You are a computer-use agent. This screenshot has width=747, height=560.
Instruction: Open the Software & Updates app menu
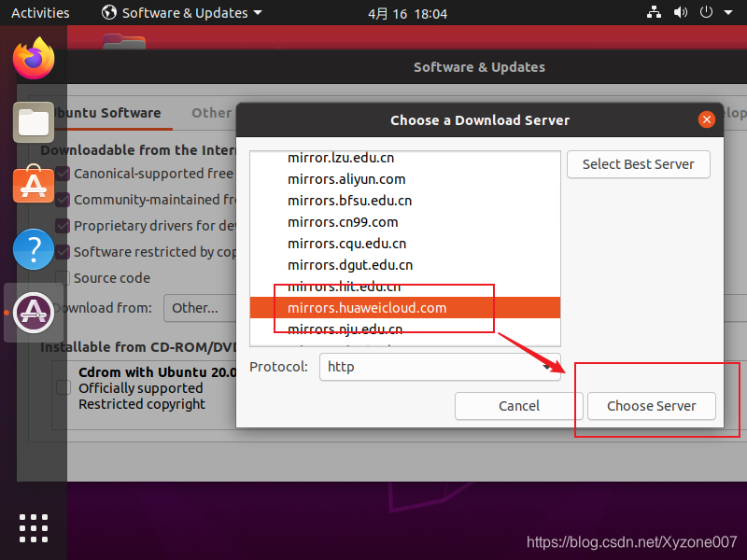tap(182, 13)
